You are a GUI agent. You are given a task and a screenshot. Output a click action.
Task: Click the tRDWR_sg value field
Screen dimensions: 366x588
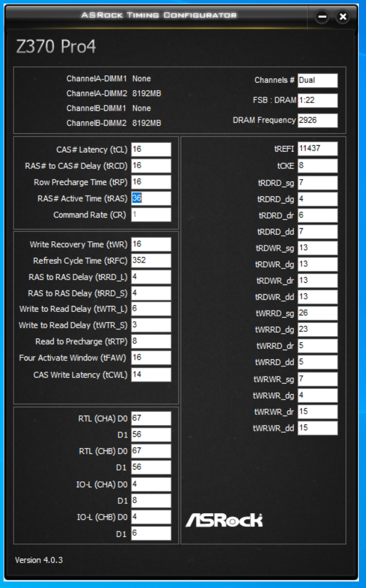pos(317,248)
